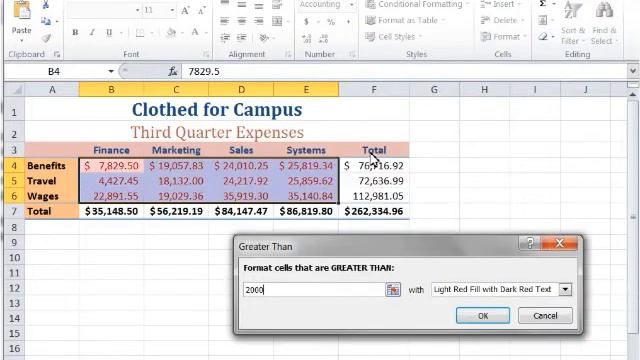
Task: Click OK in Greater Than dialog
Action: pos(483,316)
